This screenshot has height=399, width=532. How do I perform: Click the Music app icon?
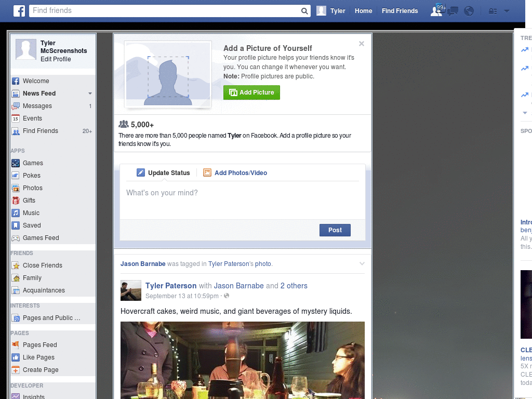pos(16,213)
